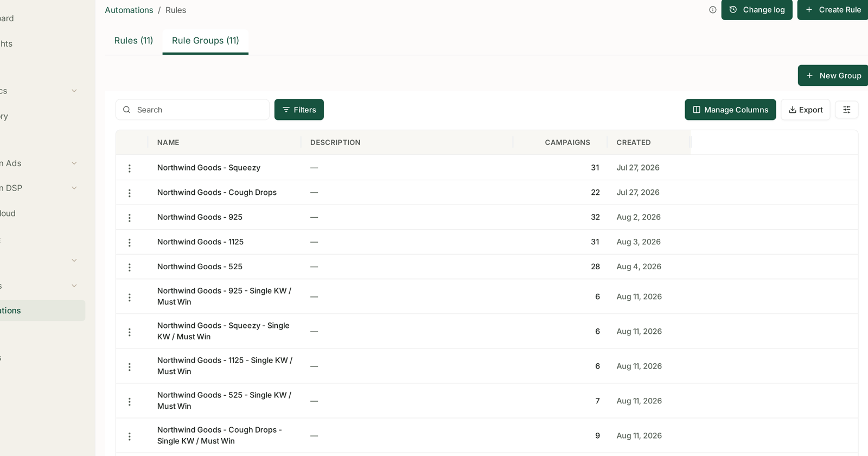
Task: Open row menu for Squeezy - Single KW / Must Win
Action: pyautogui.click(x=129, y=332)
